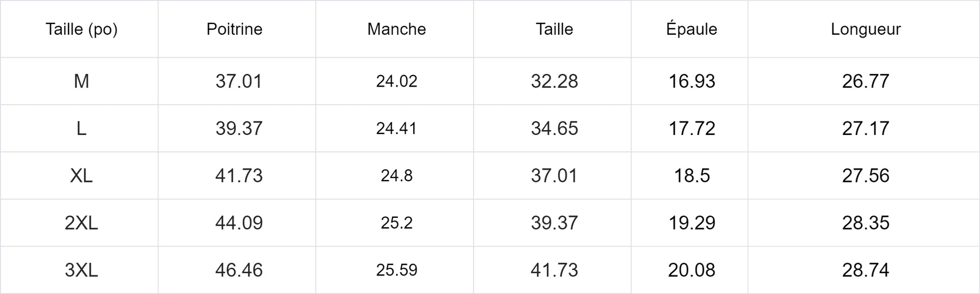980x294 pixels.
Task: Select the 28.35 length value for 2XL
Action: (x=866, y=223)
